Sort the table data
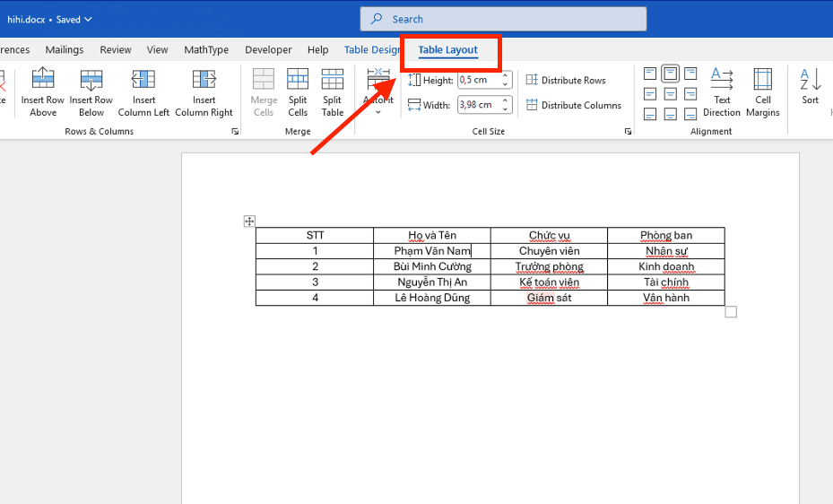The image size is (833, 504). click(811, 86)
